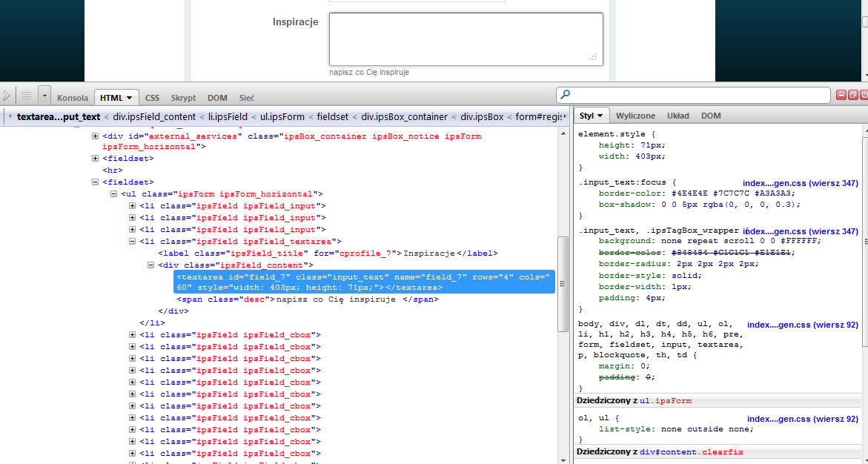Collapse the ul ipsForm_horizontal node
Image resolution: width=868 pixels, height=464 pixels.
click(x=114, y=194)
